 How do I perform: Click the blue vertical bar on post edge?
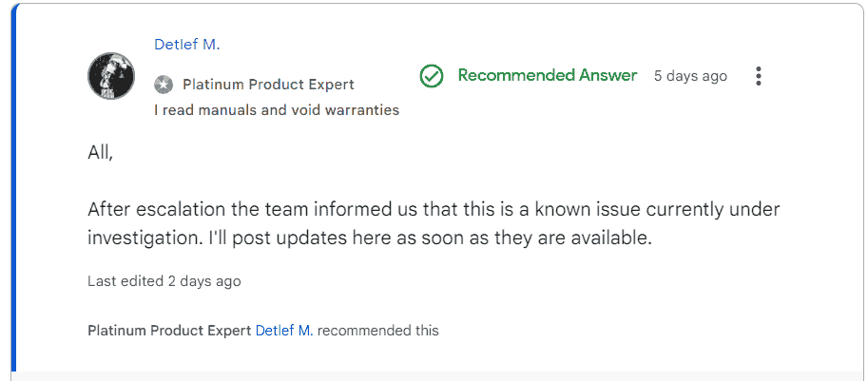click(x=13, y=190)
